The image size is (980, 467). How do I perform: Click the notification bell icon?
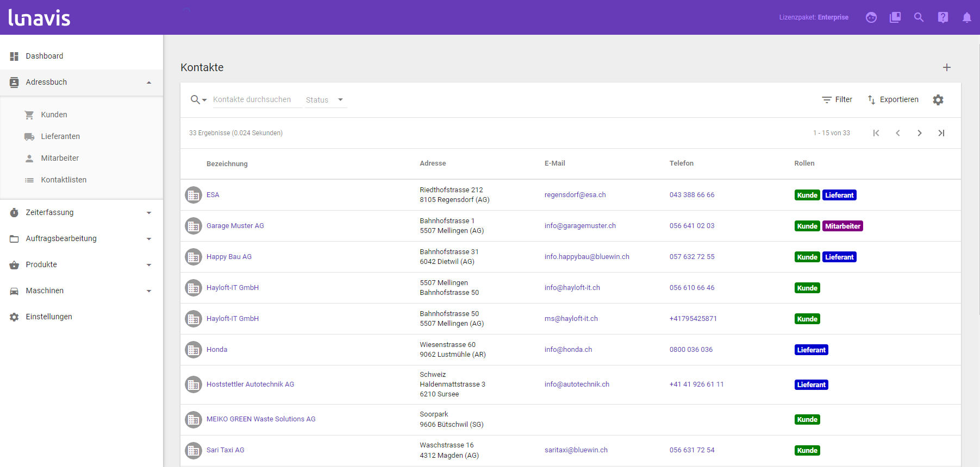[x=966, y=17]
